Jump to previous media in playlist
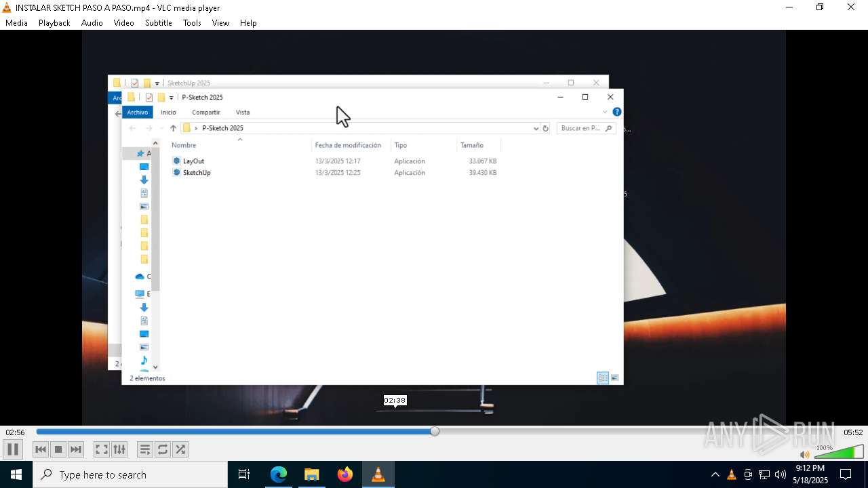This screenshot has width=868, height=488. pyautogui.click(x=41, y=449)
